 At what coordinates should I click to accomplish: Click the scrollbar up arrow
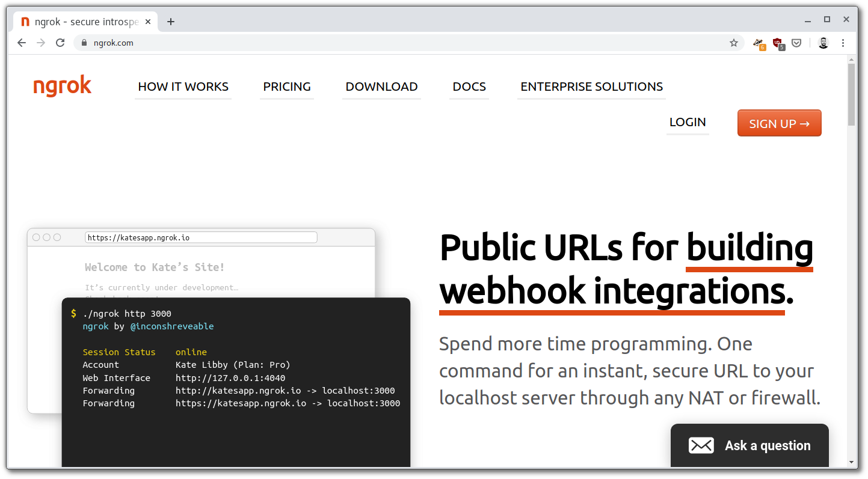click(x=851, y=59)
